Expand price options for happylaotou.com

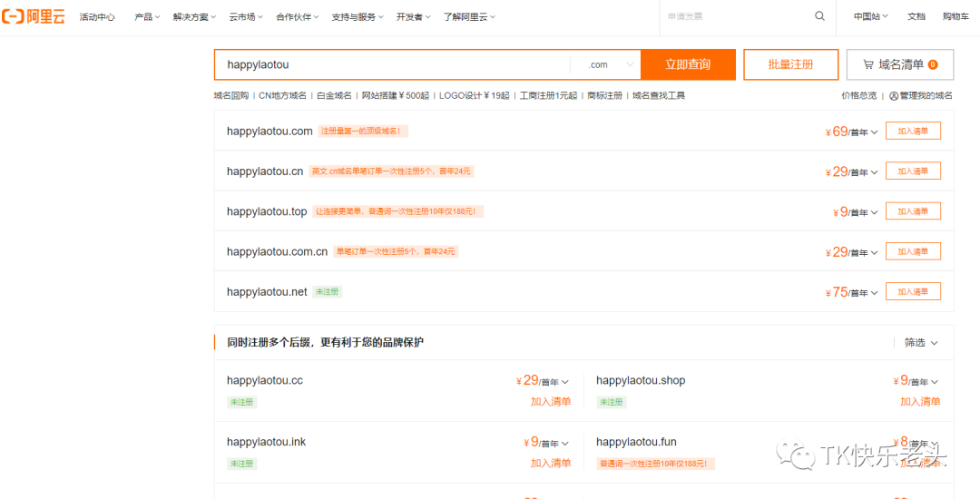coord(875,132)
